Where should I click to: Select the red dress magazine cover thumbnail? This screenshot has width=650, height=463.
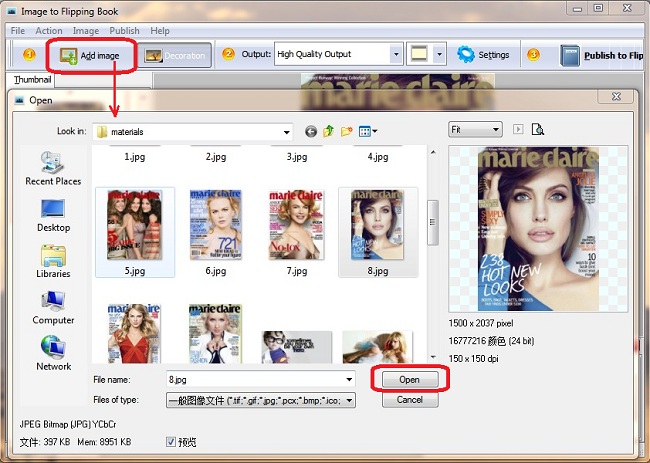(x=134, y=334)
